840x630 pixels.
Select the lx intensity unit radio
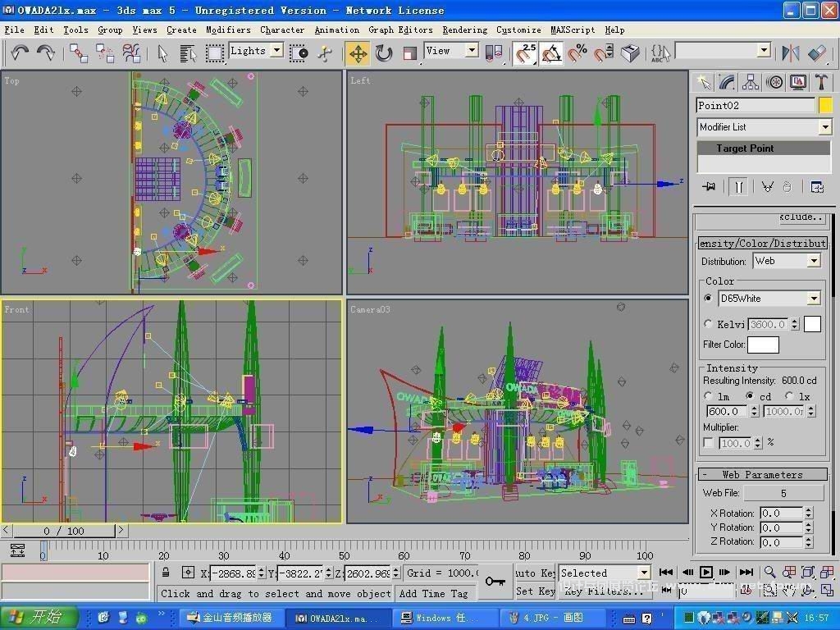point(788,396)
